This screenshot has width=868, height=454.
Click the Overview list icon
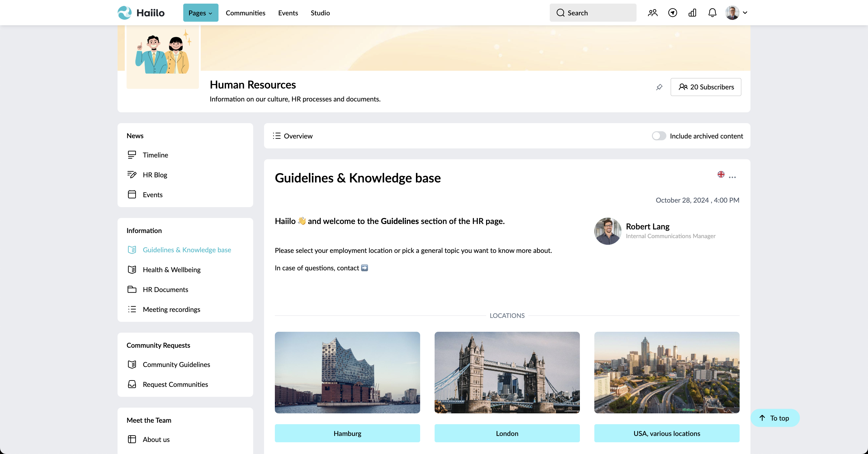tap(277, 136)
